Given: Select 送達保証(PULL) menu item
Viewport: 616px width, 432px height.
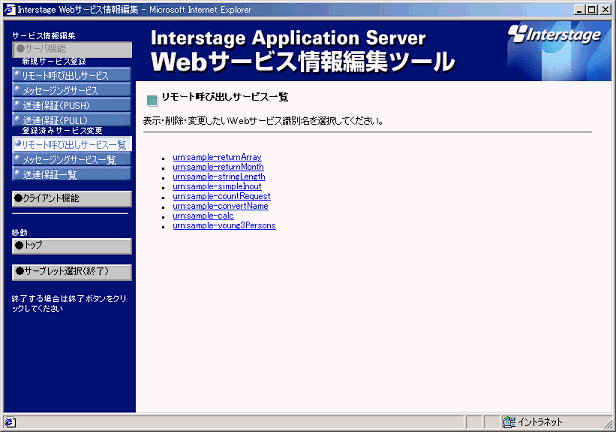Looking at the screenshot, I should click(x=72, y=120).
